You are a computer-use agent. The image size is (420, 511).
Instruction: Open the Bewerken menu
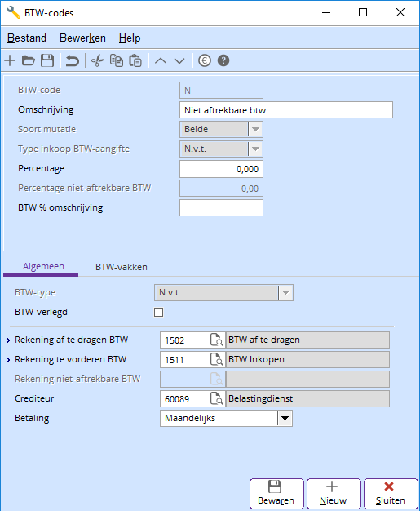coord(82,38)
